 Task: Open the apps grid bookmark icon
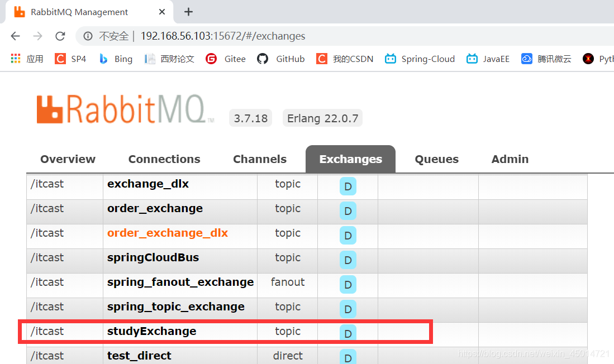pos(16,59)
